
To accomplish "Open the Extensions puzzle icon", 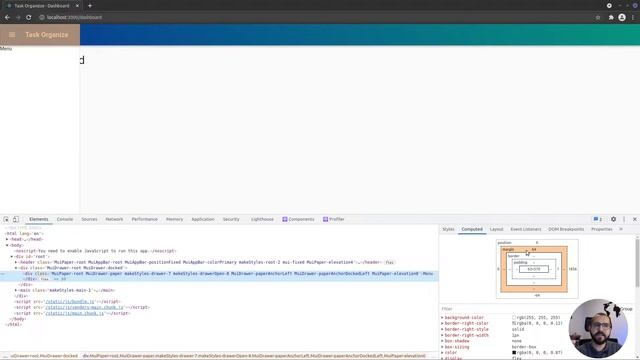I will (611, 18).
